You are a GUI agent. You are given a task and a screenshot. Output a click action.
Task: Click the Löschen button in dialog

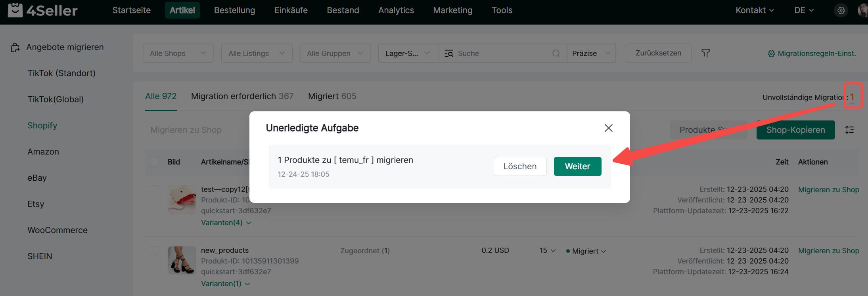[520, 166]
